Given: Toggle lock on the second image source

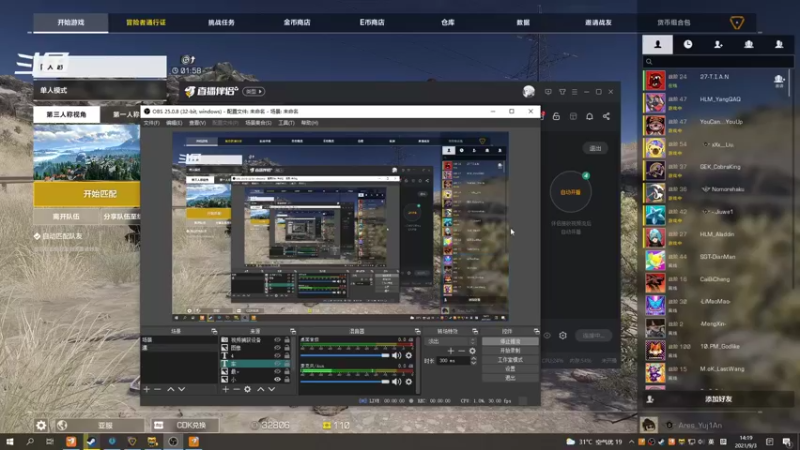Looking at the screenshot, I should (x=287, y=348).
